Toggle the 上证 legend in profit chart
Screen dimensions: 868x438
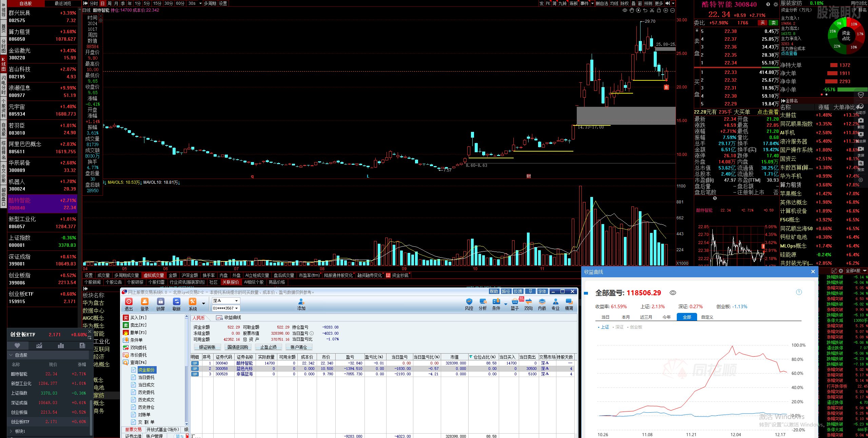(604, 327)
